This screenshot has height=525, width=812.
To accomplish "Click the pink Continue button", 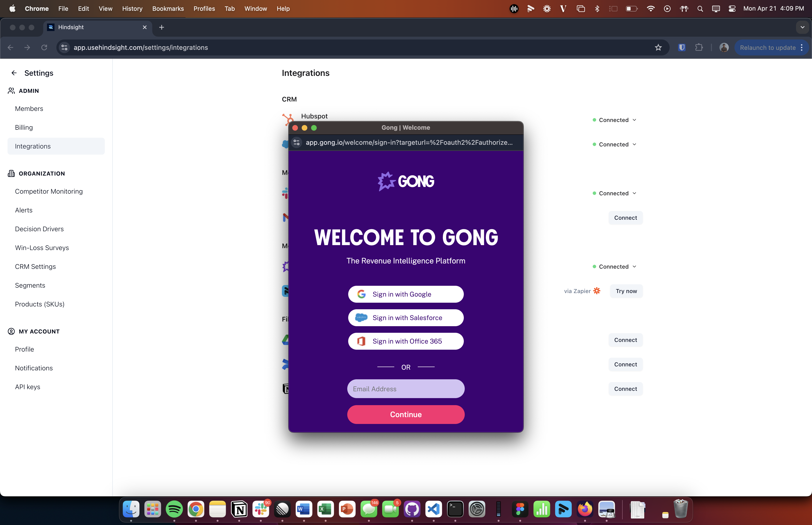I will [x=406, y=415].
